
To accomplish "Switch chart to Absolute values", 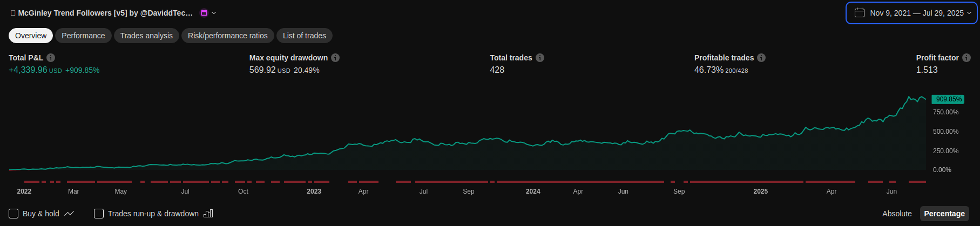I will (x=897, y=214).
